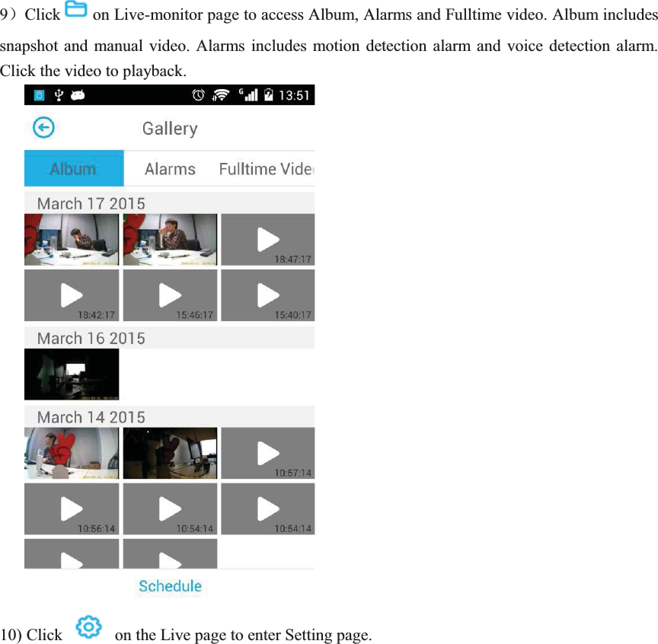The image size is (658, 644).
Task: Play the 10:57:14 video from March 14
Action: (x=267, y=453)
